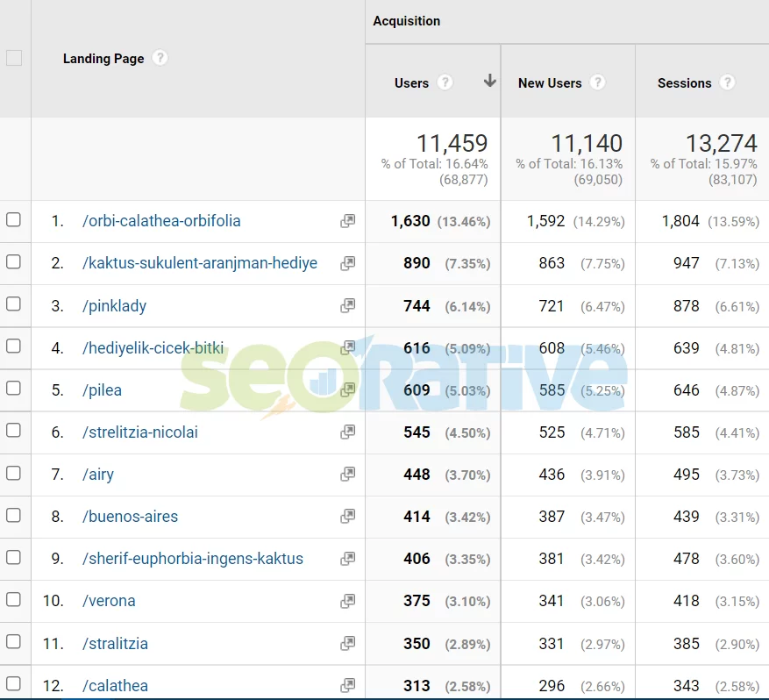Open the /kaktus-sukulent-aranjman-hediye landing page link
Image resolution: width=769 pixels, height=700 pixels.
click(200, 263)
